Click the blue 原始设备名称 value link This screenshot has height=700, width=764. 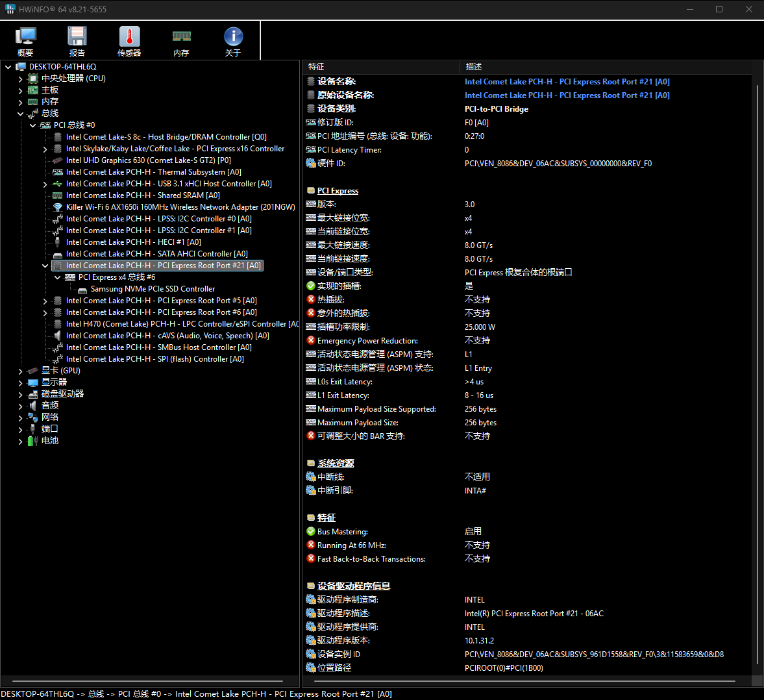(x=567, y=95)
